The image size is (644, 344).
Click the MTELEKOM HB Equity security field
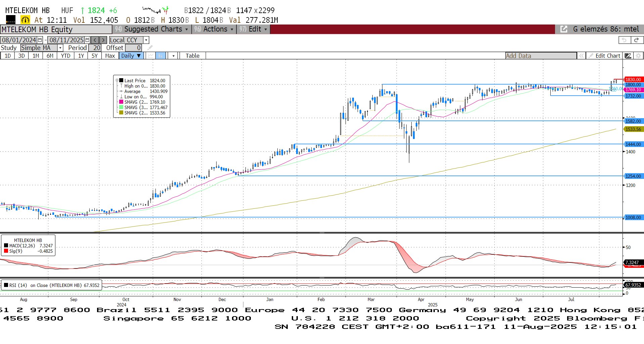click(56, 30)
